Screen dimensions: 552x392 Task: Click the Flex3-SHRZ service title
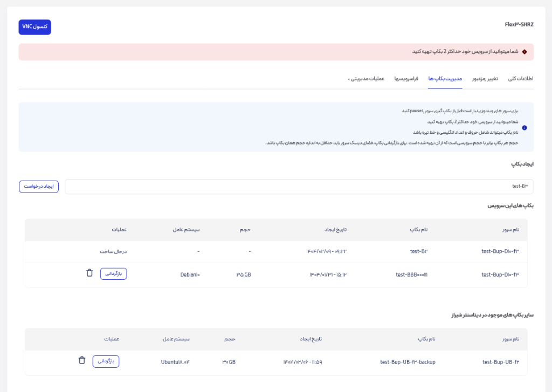tap(519, 25)
